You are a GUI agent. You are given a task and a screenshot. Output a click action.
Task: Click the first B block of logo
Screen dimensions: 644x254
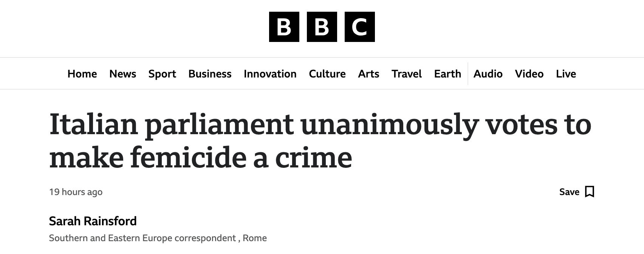click(x=284, y=27)
